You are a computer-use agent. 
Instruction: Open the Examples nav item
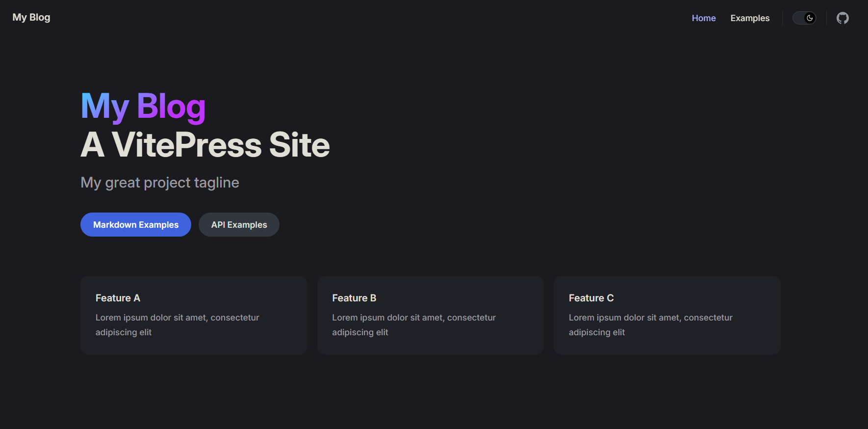(x=750, y=18)
